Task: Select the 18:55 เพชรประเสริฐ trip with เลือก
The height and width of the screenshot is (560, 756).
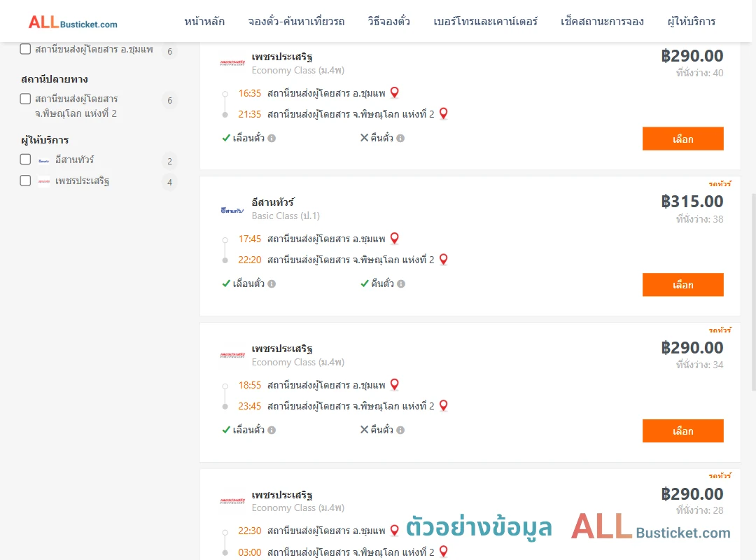Action: pos(682,430)
